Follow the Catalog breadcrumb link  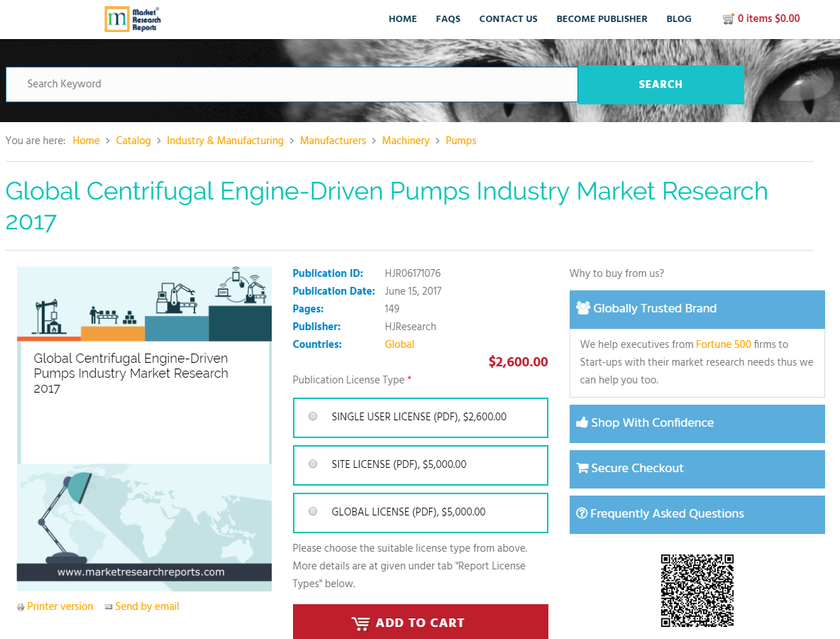133,141
